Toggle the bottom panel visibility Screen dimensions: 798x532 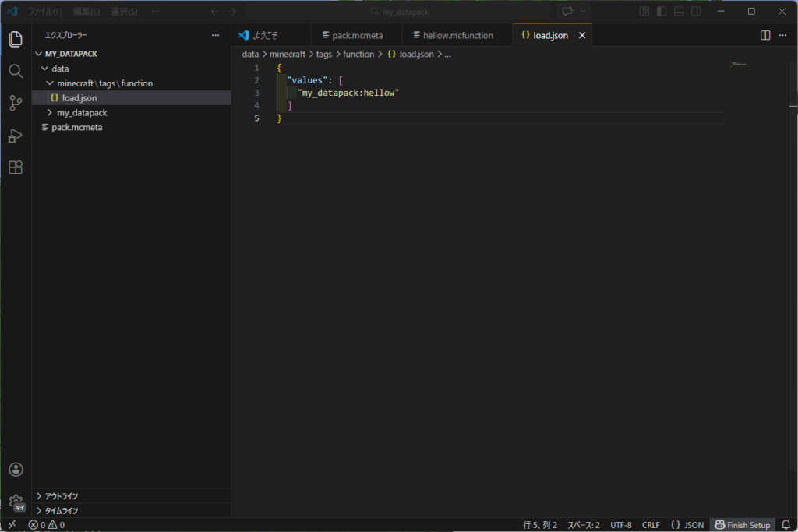tap(679, 12)
